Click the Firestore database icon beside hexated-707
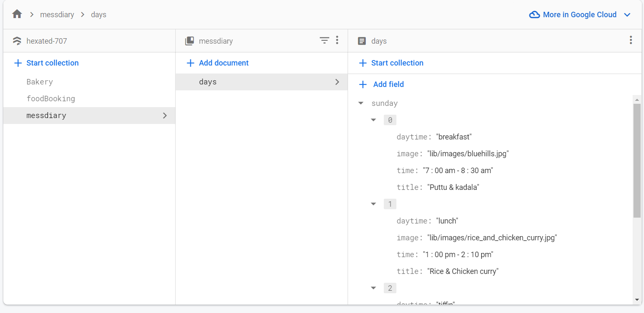This screenshot has height=313, width=644. click(x=17, y=41)
